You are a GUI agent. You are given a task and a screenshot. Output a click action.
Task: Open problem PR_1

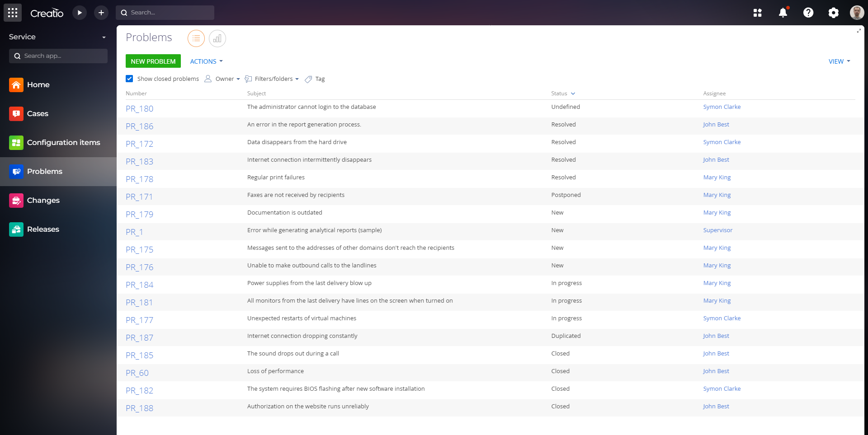pyautogui.click(x=134, y=232)
